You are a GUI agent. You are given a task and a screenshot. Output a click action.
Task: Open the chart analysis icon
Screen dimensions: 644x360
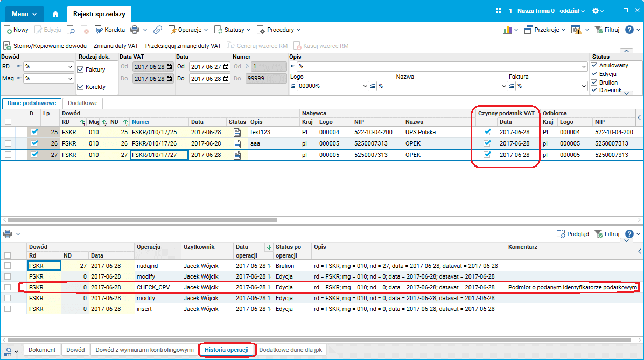tap(507, 30)
